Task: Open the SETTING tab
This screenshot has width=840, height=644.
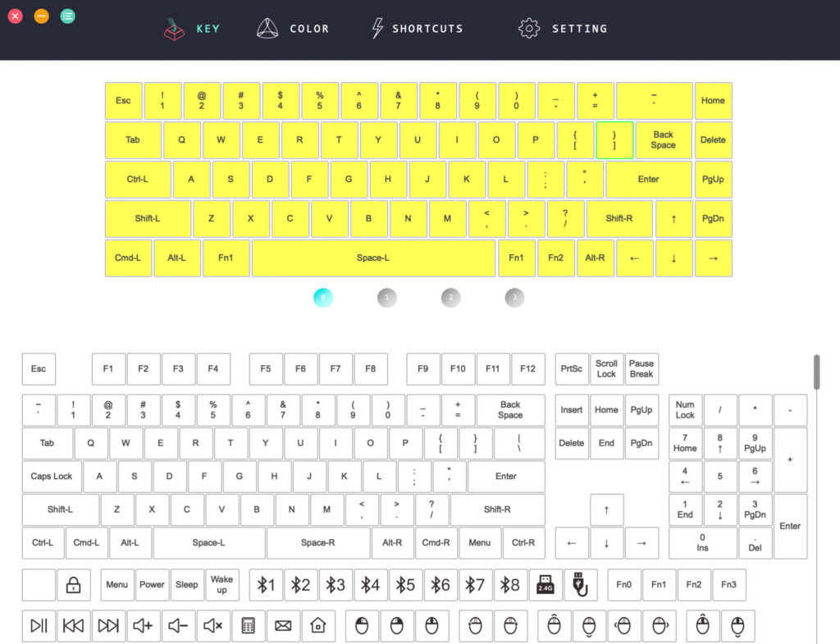Action: point(563,29)
